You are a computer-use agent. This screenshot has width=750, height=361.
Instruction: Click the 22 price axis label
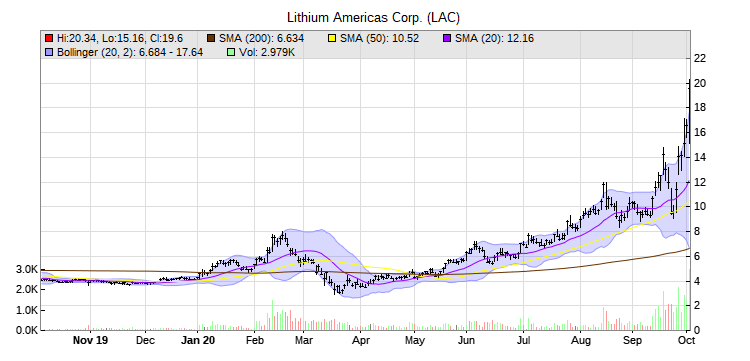coord(699,59)
